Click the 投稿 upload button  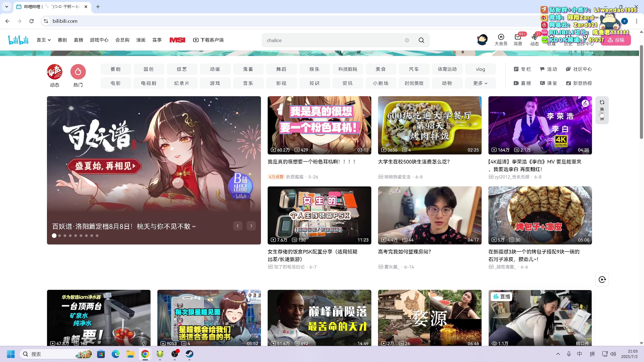click(616, 40)
